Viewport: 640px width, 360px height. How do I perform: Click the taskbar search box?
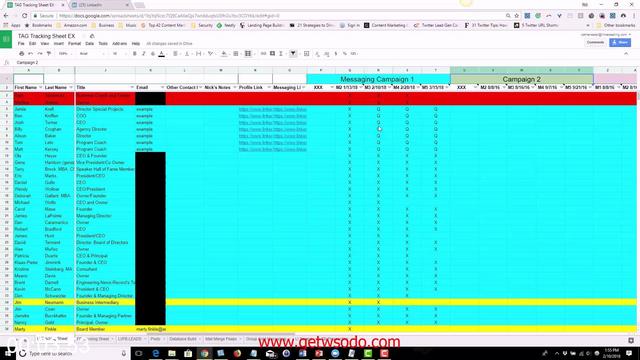click(x=73, y=353)
